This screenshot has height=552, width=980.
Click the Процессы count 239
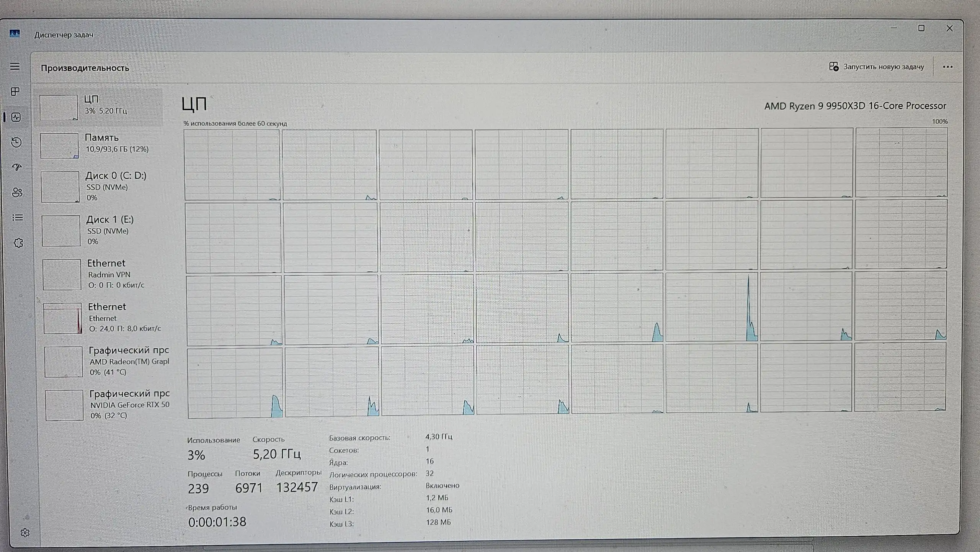198,489
